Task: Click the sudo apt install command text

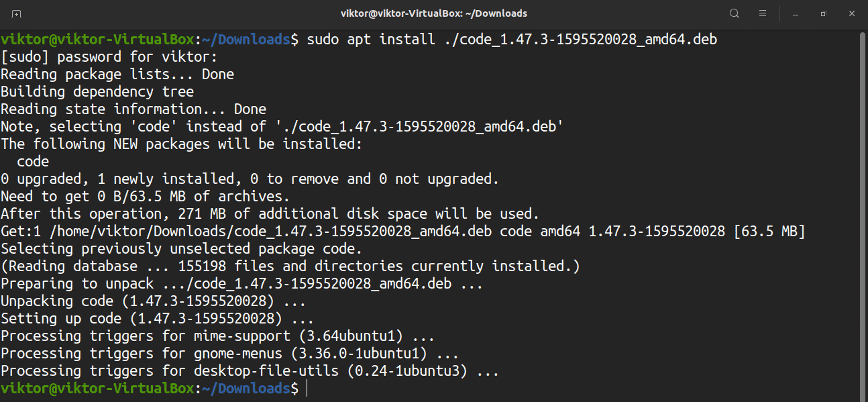Action: (x=511, y=40)
